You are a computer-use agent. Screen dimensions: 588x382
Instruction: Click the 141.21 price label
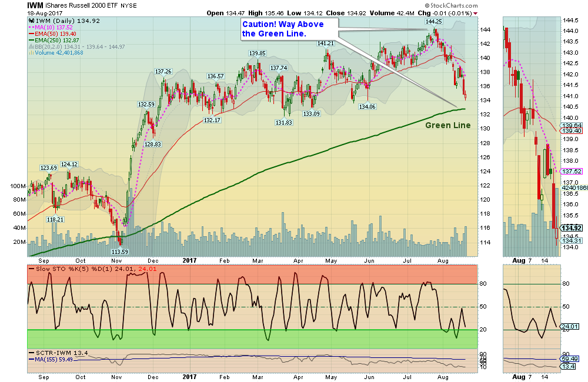tap(325, 43)
